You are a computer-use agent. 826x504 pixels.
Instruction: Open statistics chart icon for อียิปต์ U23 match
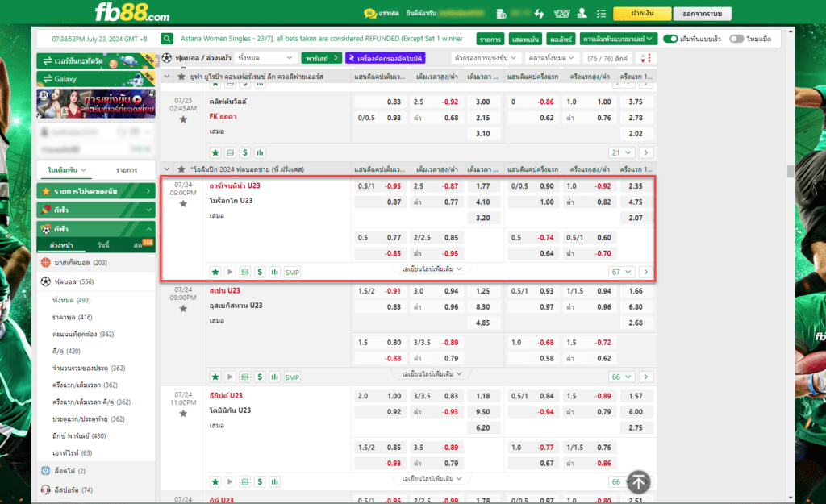tap(274, 481)
